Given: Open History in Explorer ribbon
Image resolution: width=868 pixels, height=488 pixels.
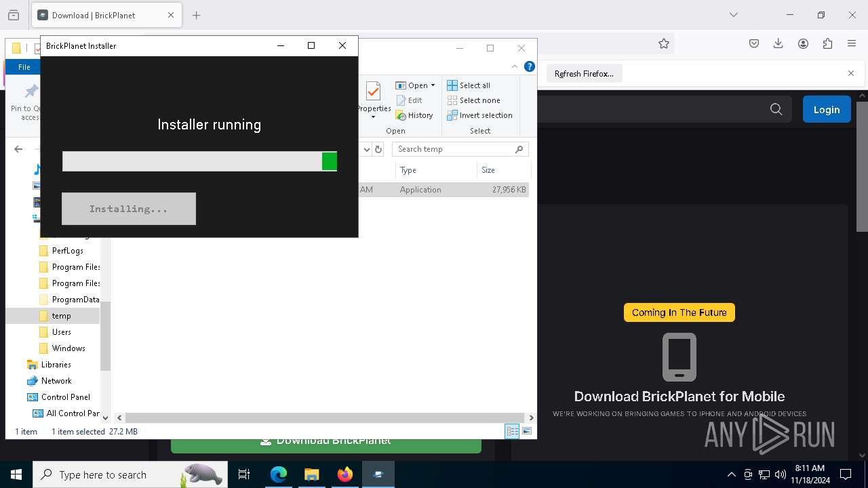Looking at the screenshot, I should pyautogui.click(x=414, y=115).
